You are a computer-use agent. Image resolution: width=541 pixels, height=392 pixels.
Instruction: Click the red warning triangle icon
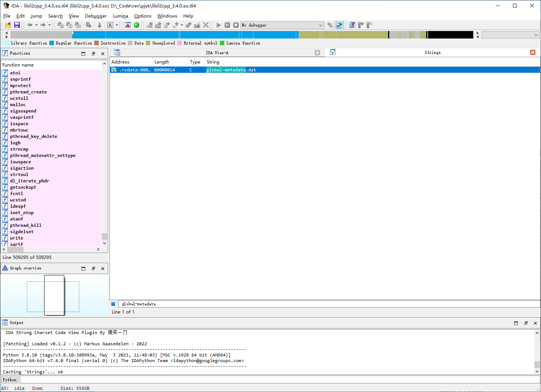point(128,25)
